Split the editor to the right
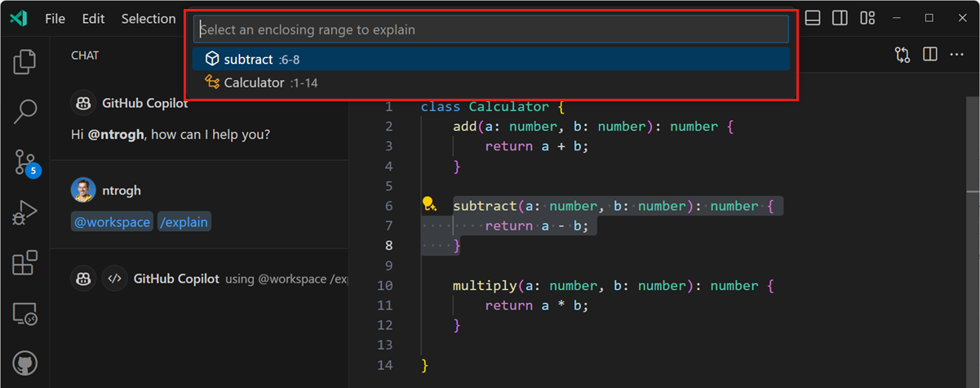The image size is (980, 388). pyautogui.click(x=929, y=55)
